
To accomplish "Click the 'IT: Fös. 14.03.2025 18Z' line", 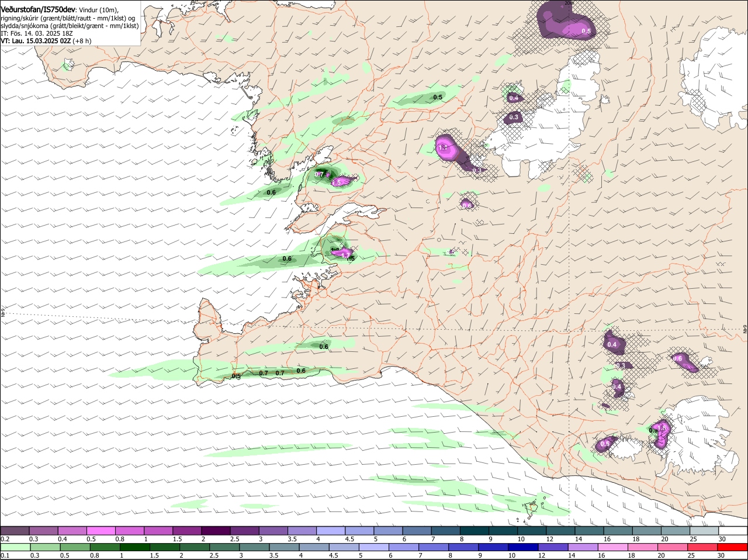I will 36,33.
